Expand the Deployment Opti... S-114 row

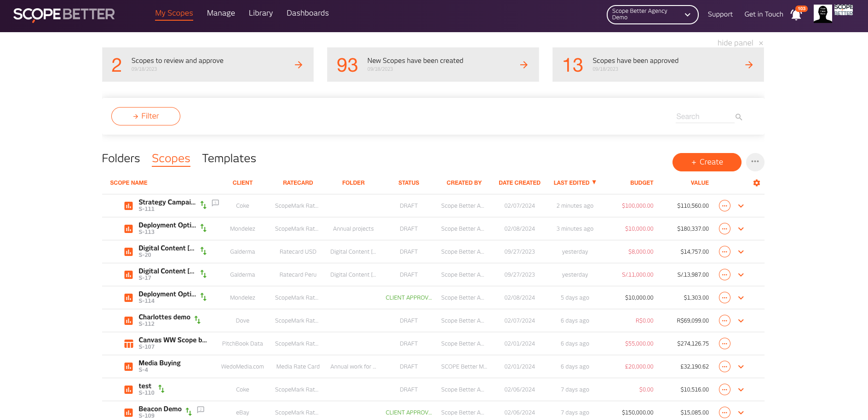click(x=741, y=298)
